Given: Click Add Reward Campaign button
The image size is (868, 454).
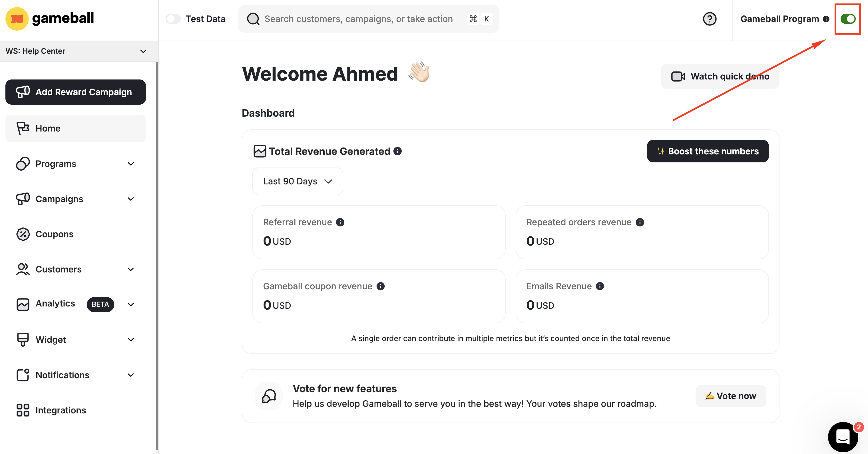Looking at the screenshot, I should 75,92.
